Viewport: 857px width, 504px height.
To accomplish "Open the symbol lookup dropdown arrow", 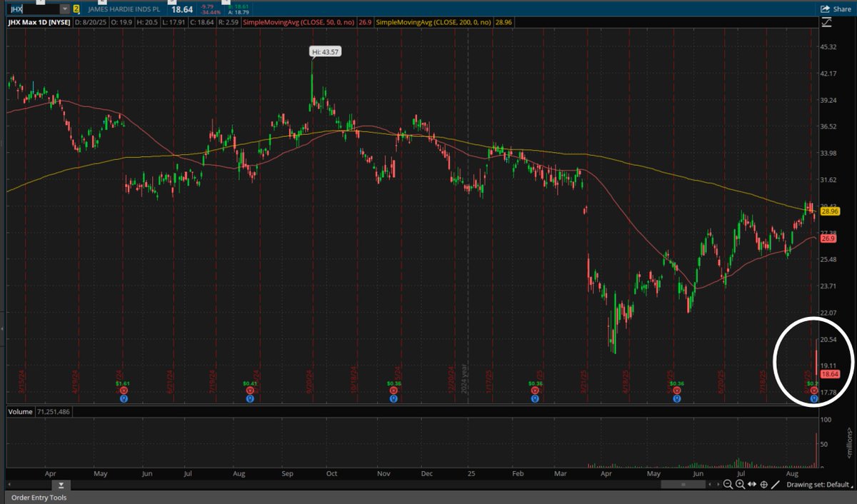I will click(64, 10).
